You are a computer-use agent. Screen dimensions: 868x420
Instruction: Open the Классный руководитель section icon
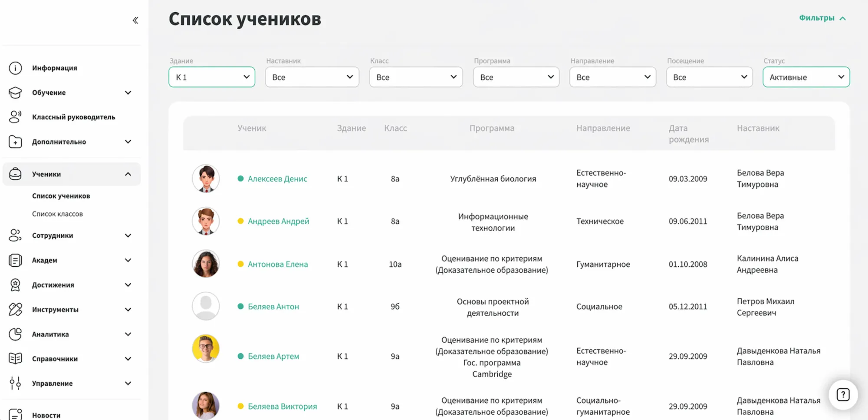16,117
